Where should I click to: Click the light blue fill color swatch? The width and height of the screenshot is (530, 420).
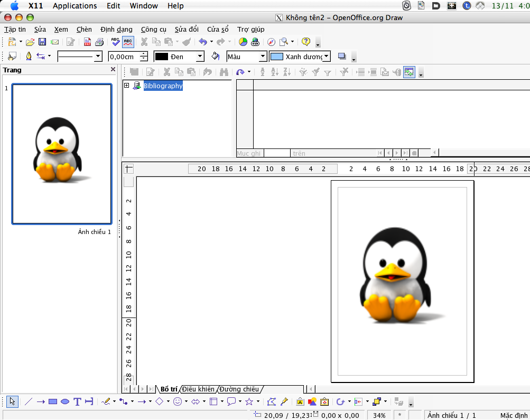tap(276, 57)
